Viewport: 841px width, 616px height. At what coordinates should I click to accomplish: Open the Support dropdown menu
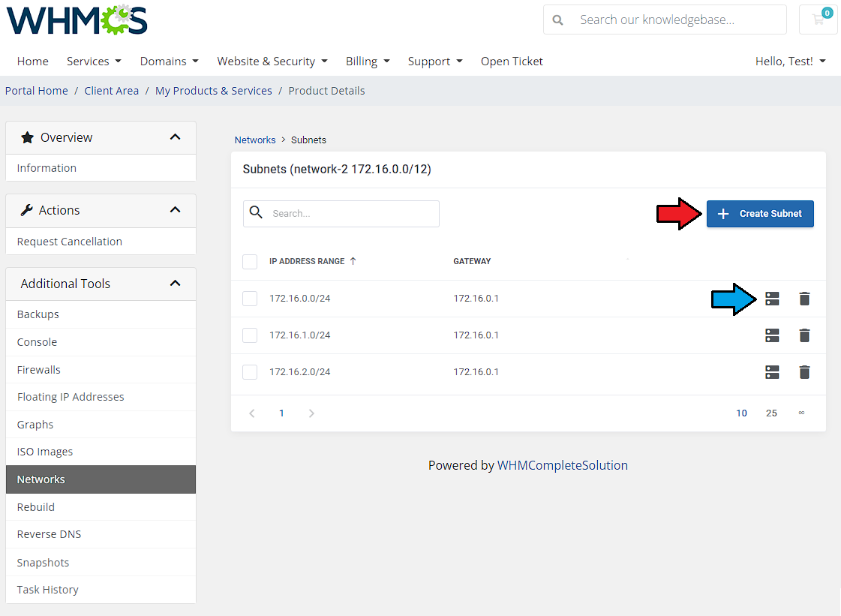click(x=435, y=62)
